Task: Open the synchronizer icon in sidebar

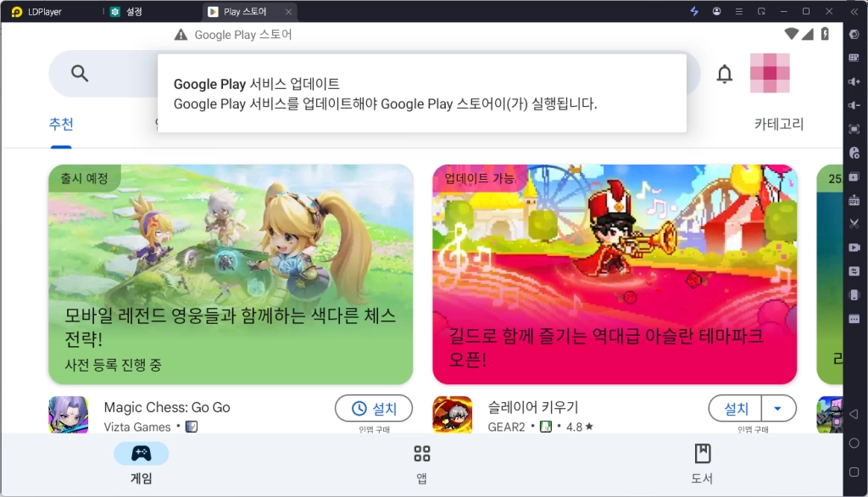Action: pyautogui.click(x=854, y=271)
